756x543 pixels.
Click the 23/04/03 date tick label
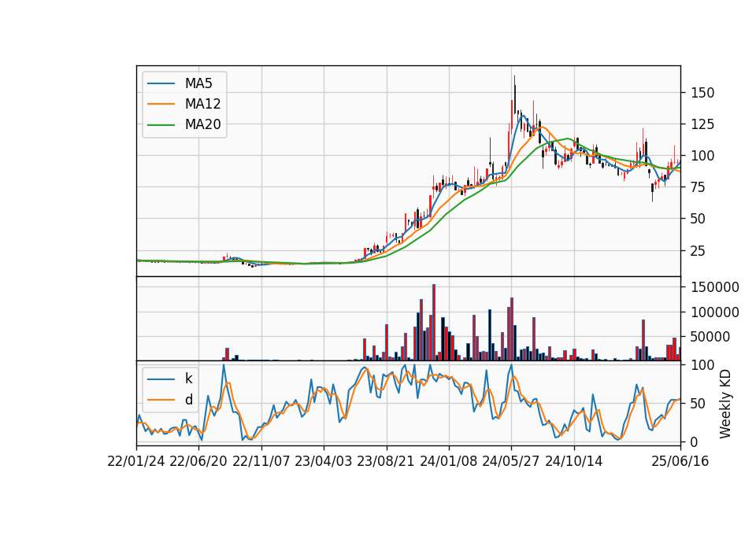(324, 462)
